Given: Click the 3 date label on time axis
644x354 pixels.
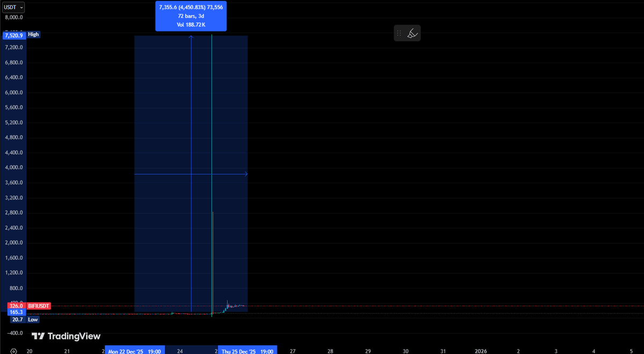Looking at the screenshot, I should [556, 351].
